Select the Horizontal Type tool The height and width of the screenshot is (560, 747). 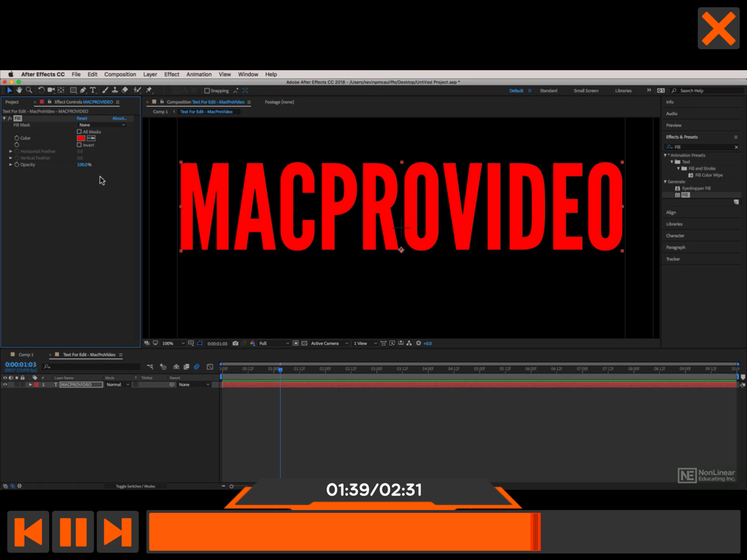tap(93, 90)
